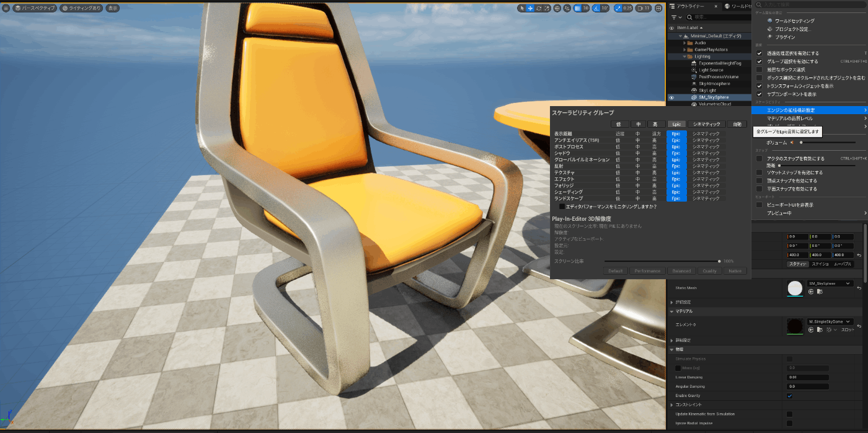This screenshot has width=868, height=433.
Task: Open プレビュー中 submenu
Action: click(809, 213)
